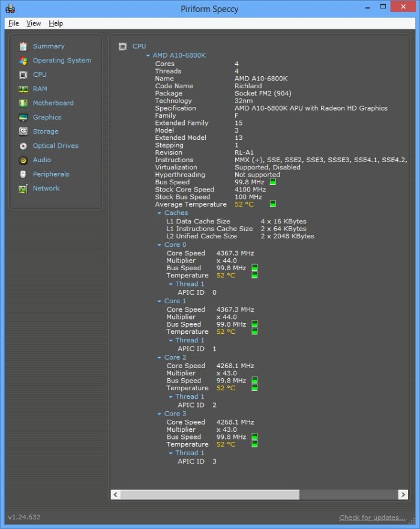420x529 pixels.
Task: Click the Check for updates link
Action: point(372,518)
